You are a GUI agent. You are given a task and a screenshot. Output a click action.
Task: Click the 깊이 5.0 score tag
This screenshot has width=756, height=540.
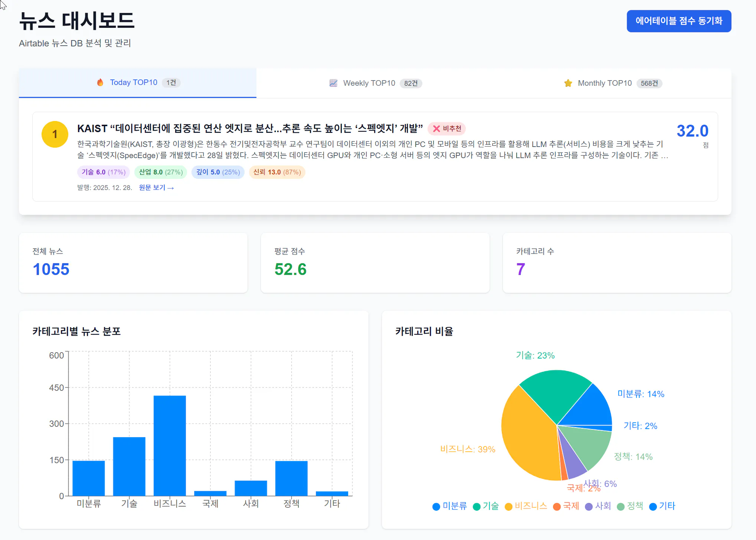(x=218, y=172)
